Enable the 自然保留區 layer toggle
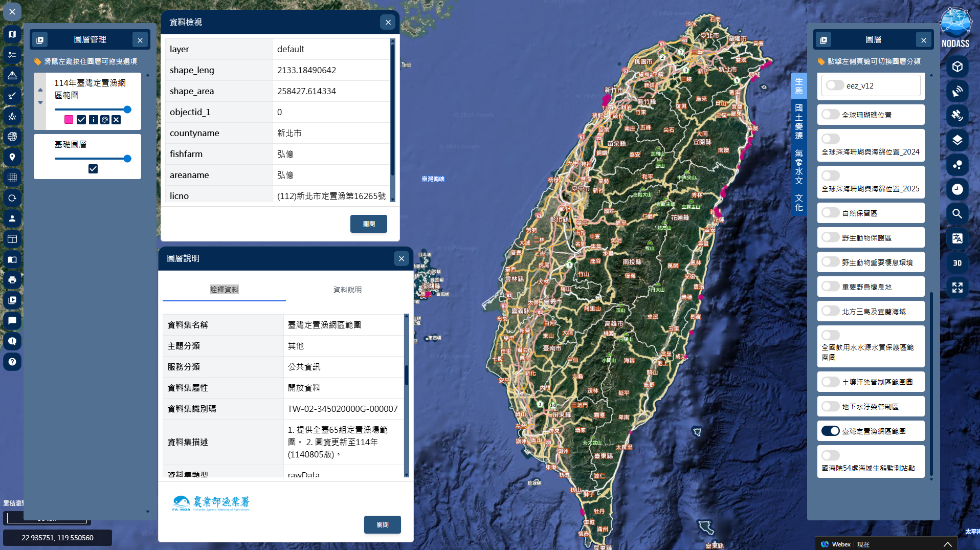This screenshot has width=980, height=550. click(x=831, y=213)
